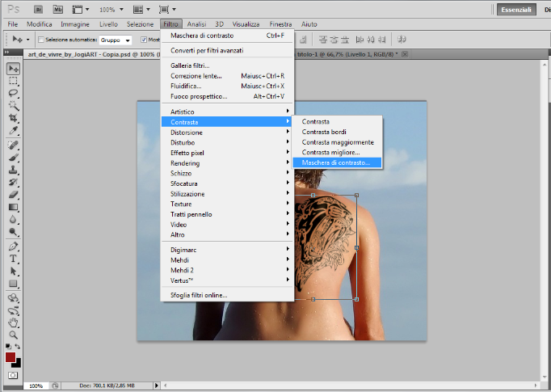Click the top-right transform handle on tattoo
The width and height of the screenshot is (551, 392).
tap(356, 195)
